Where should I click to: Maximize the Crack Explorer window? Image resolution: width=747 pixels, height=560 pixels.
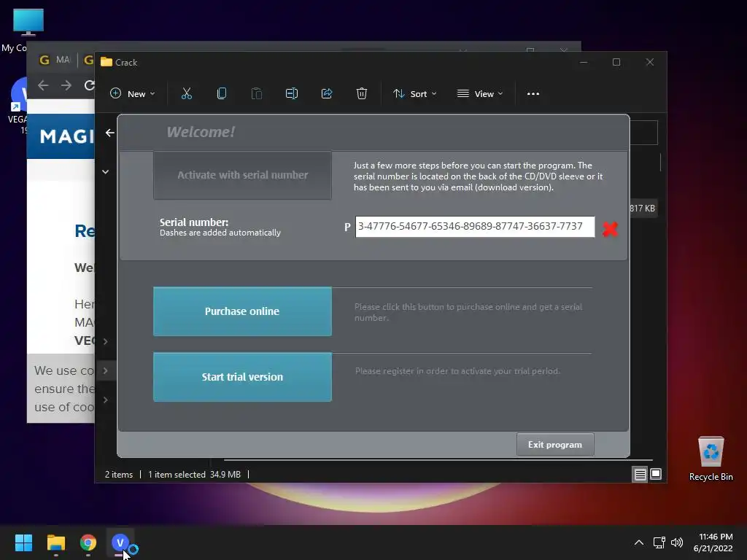(616, 63)
